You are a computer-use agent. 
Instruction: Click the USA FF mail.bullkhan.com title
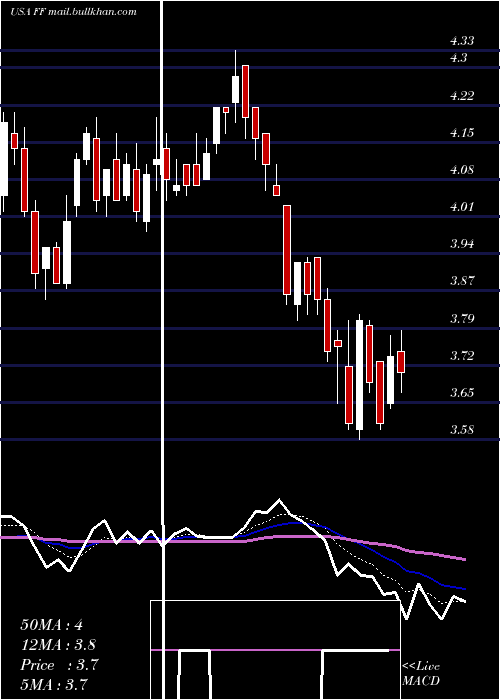click(x=73, y=12)
